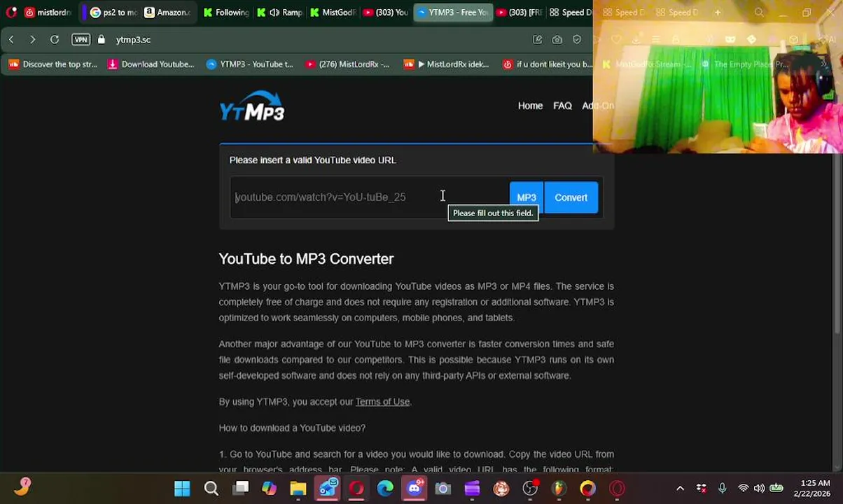843x504 pixels.
Task: Open the Wi-Fi network tray icon
Action: [743, 488]
